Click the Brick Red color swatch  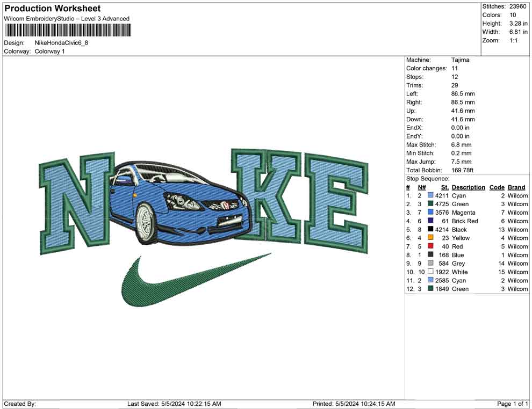pos(430,221)
